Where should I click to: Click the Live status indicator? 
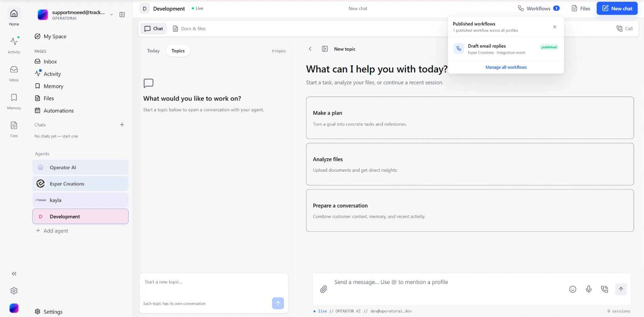click(x=198, y=8)
